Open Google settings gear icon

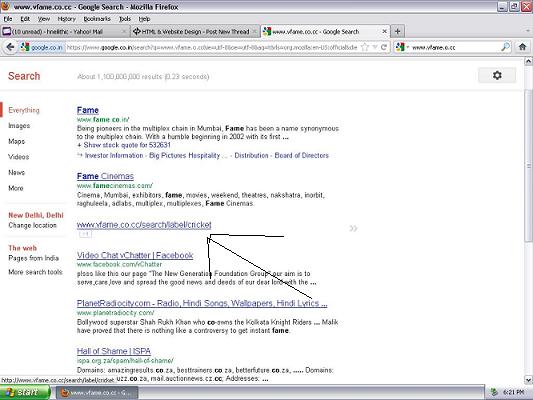tap(497, 75)
